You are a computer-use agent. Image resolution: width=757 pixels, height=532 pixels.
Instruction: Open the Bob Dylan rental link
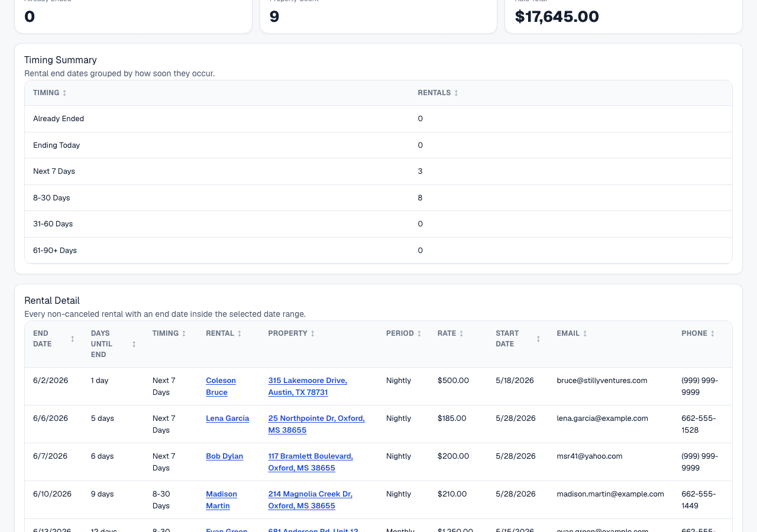click(x=224, y=456)
